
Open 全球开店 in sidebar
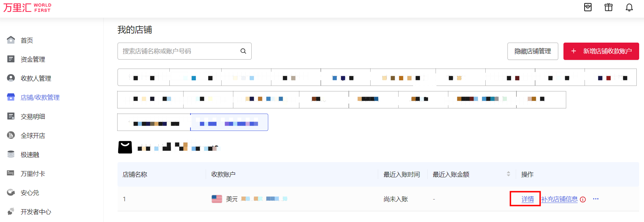(33, 136)
